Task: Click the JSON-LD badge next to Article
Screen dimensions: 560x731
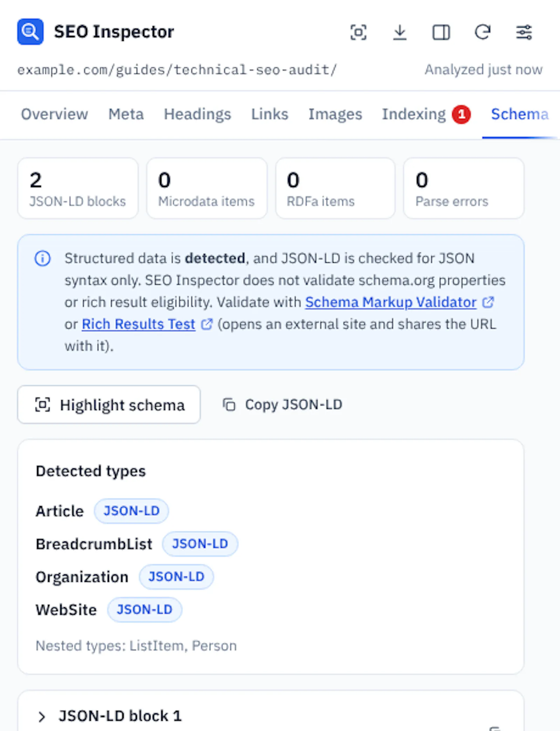Action: pos(131,511)
